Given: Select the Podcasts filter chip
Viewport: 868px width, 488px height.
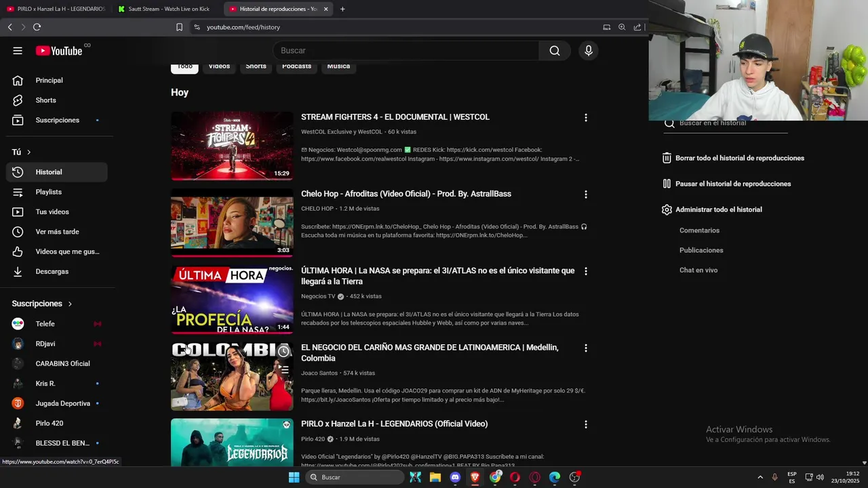Looking at the screenshot, I should pyautogui.click(x=296, y=66).
